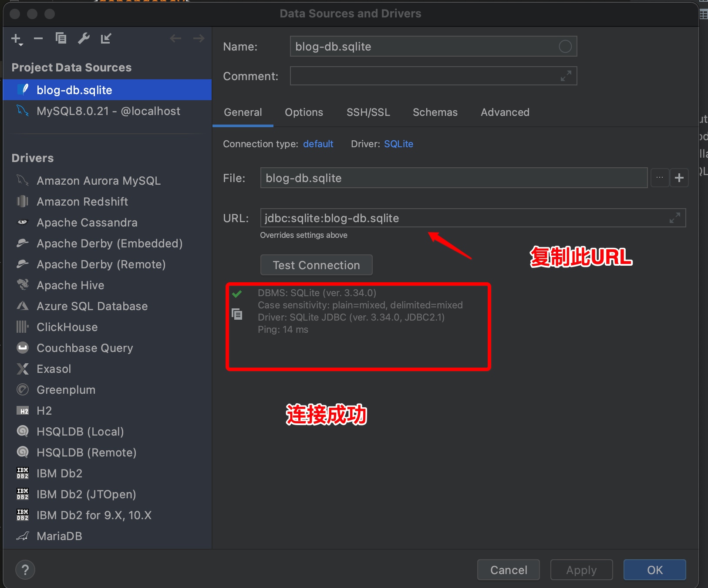Click the back navigation arrow

(x=175, y=39)
